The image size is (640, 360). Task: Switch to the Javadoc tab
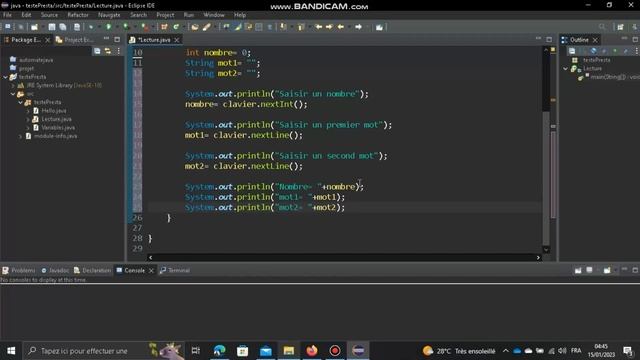point(55,270)
